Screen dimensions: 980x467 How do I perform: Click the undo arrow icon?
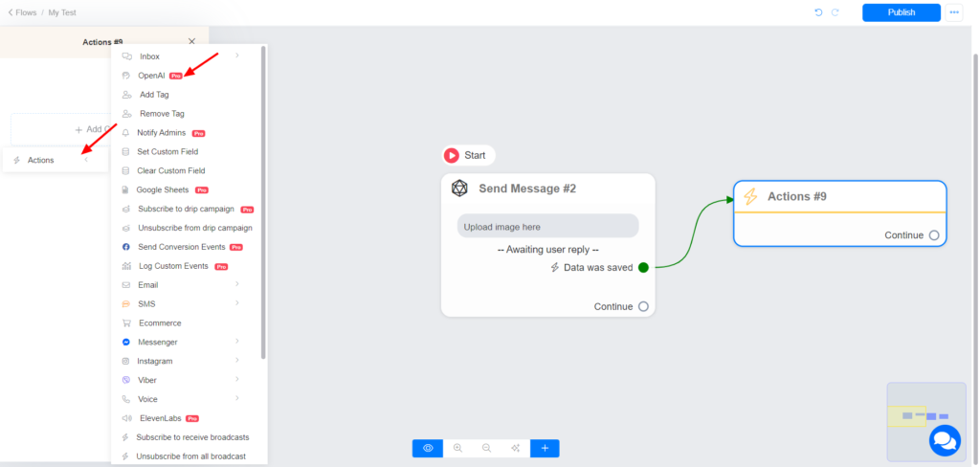pyautogui.click(x=819, y=12)
